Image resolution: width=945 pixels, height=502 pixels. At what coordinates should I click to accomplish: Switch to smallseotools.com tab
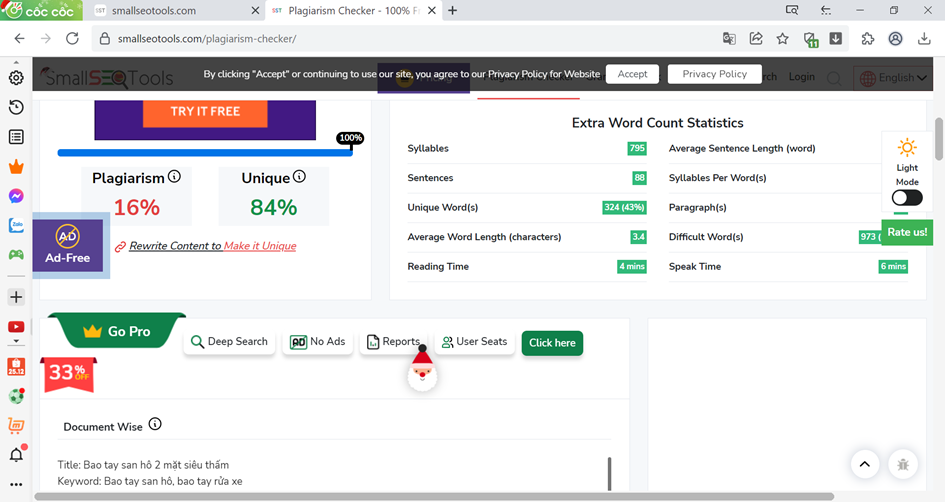point(170,11)
